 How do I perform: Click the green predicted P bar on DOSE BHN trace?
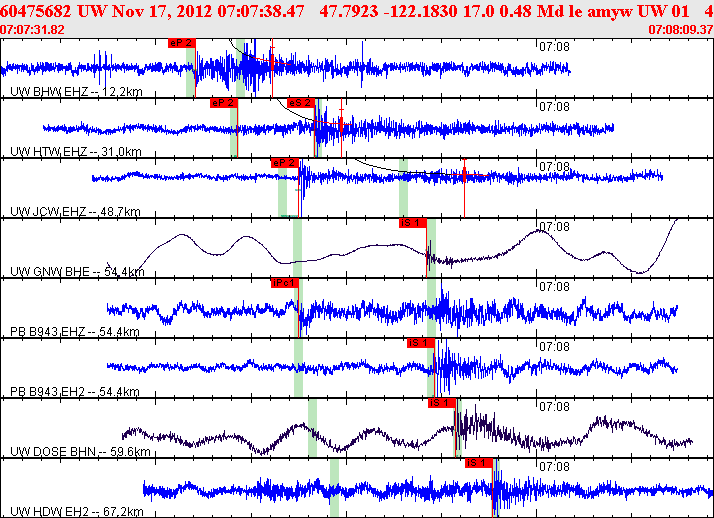312,428
